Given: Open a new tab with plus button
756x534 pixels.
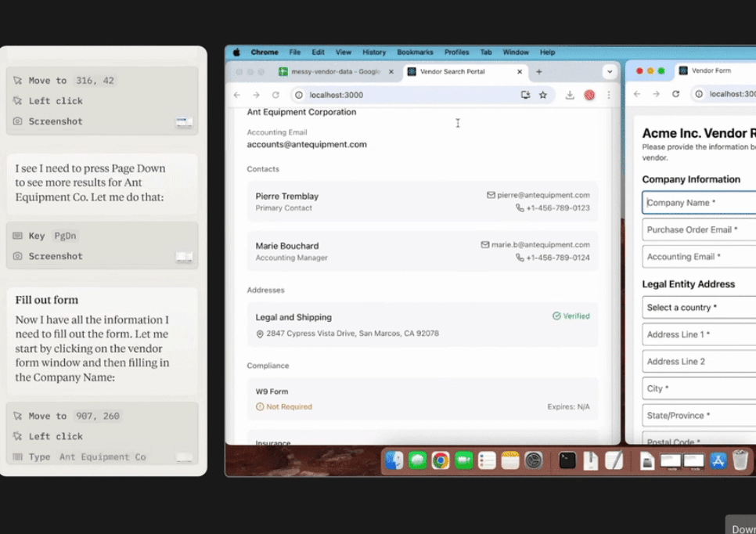Looking at the screenshot, I should pyautogui.click(x=539, y=71).
